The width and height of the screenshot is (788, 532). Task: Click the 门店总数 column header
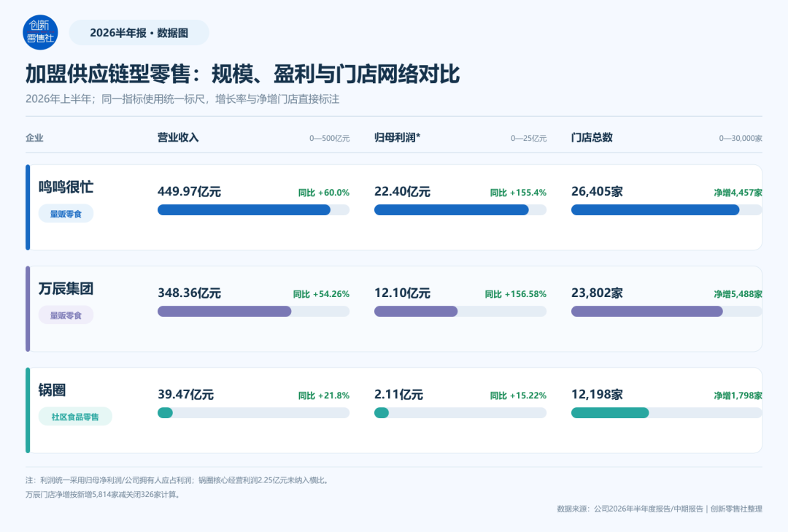(592, 137)
